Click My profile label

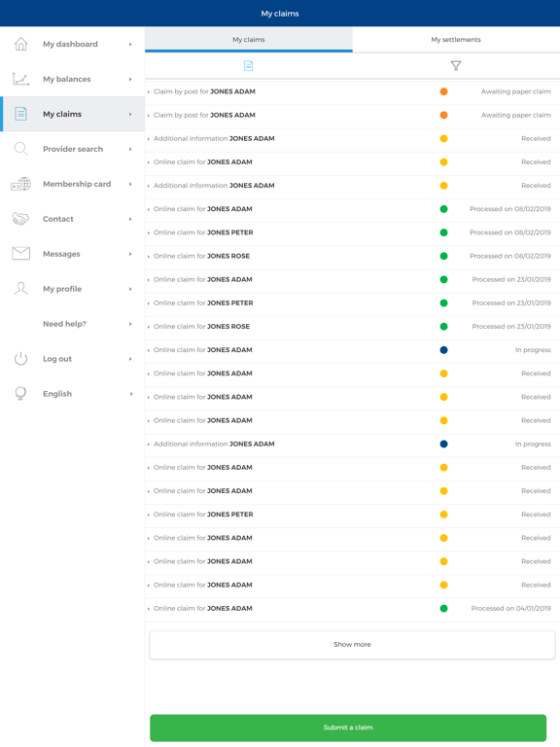point(62,289)
